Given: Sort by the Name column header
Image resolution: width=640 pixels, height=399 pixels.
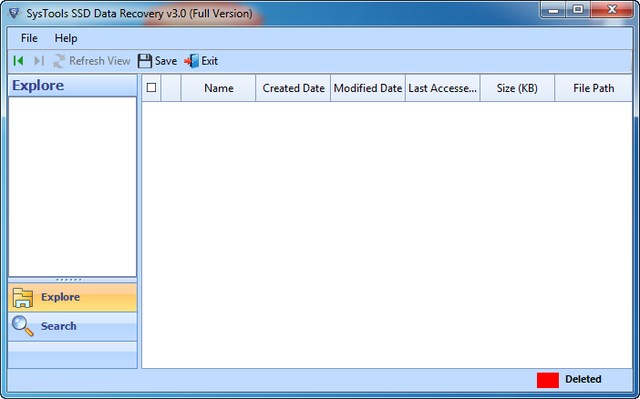Looking at the screenshot, I should coord(219,88).
